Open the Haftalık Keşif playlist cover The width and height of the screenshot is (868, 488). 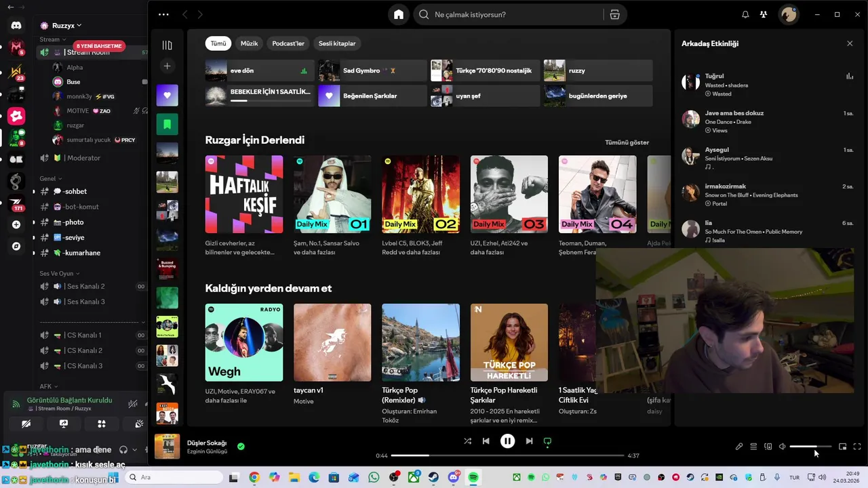click(244, 195)
